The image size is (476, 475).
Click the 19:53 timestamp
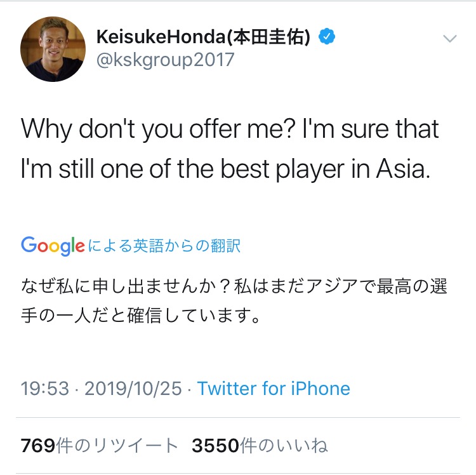coord(44,388)
